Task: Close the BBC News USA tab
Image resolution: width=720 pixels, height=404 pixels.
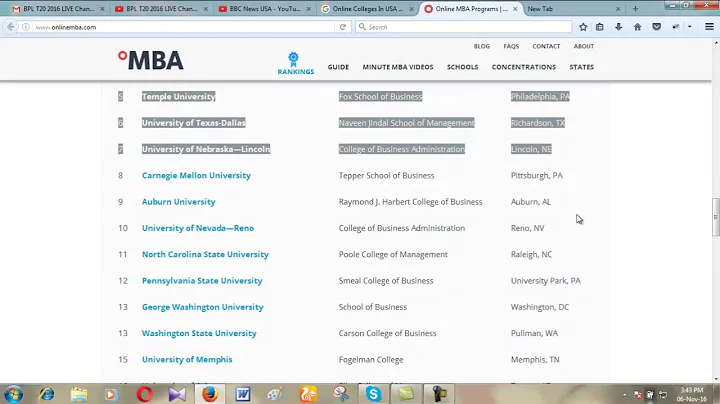Action: point(309,9)
